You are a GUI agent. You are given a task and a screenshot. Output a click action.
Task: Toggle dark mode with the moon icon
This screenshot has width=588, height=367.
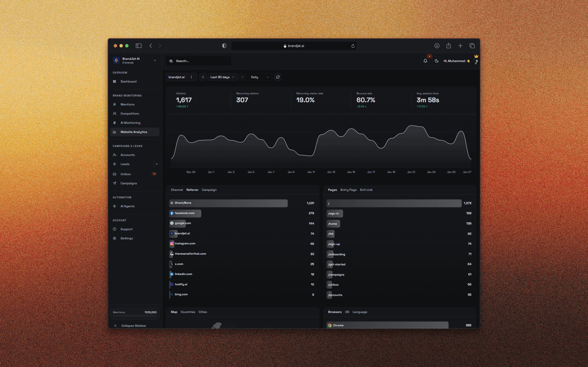[x=436, y=61]
